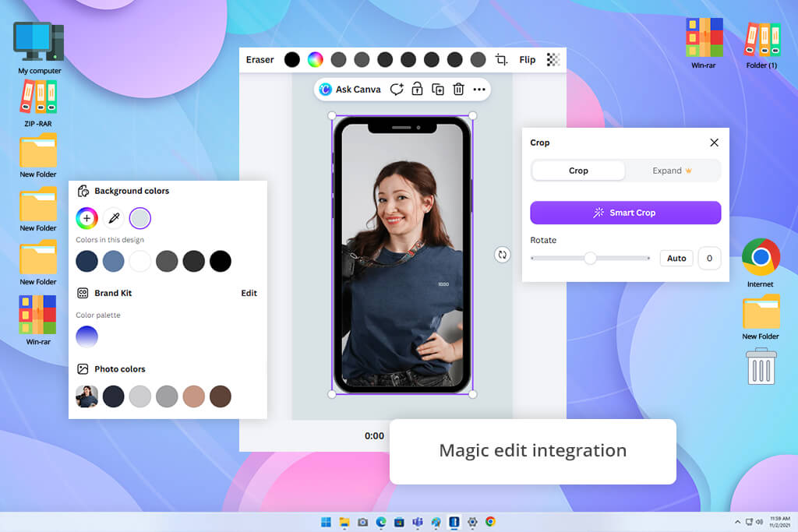Viewport: 798px width, 532px height.
Task: Choose the black swatch in Colors in this design
Action: pos(221,262)
